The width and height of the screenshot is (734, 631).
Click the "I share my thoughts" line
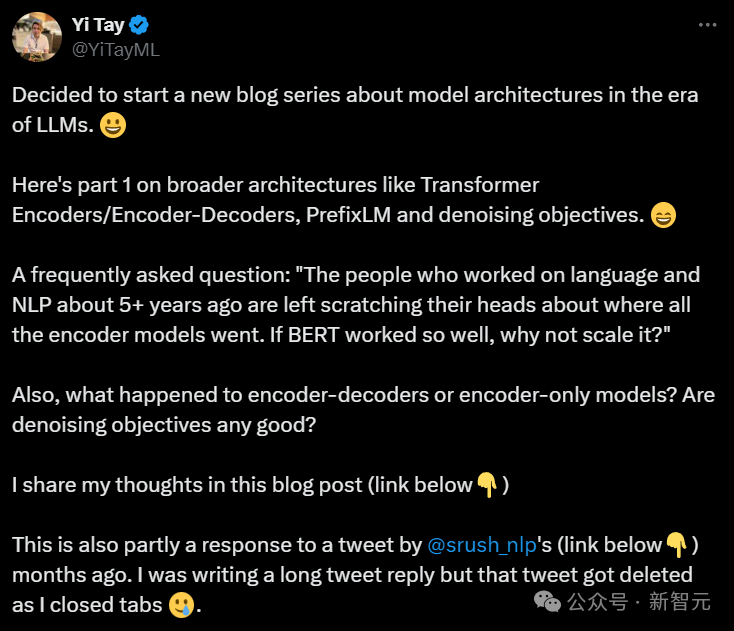pos(240,486)
